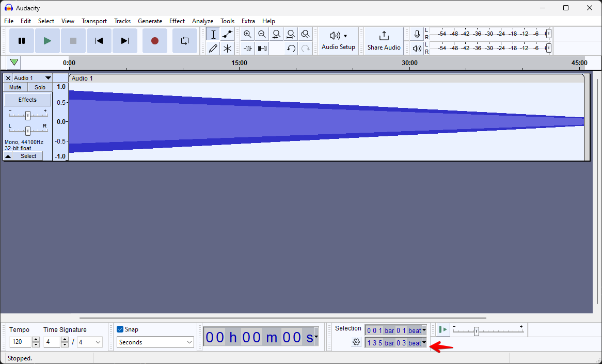Screen dimensions: 602x364
Task: Open the Generate menu
Action: pyautogui.click(x=150, y=21)
